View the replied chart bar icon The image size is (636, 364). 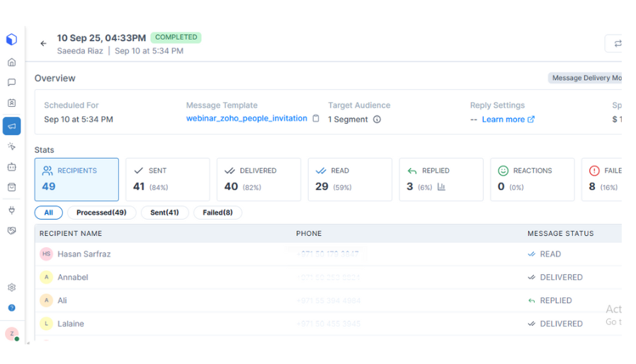click(441, 187)
